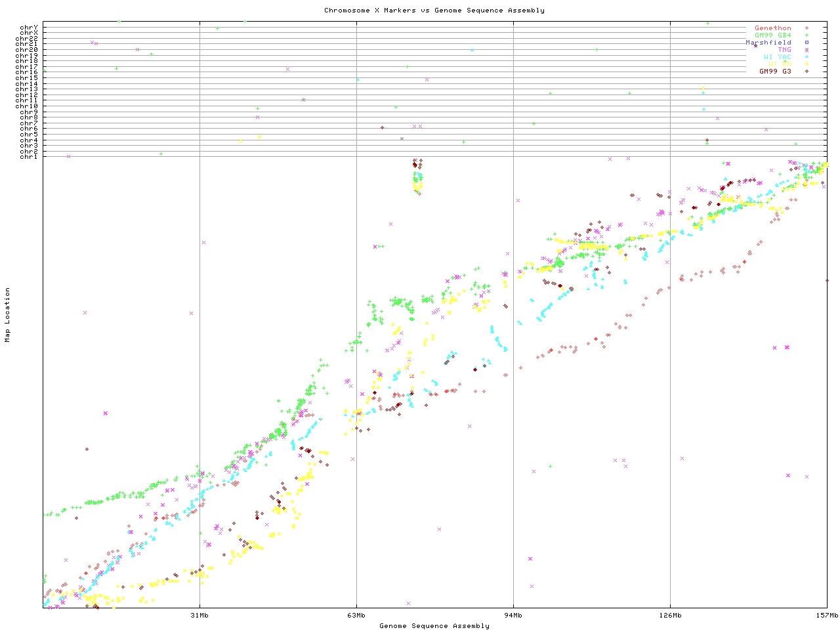Click the Genethon legend diamond marker
Screen dimensions: 840x630
[x=807, y=28]
